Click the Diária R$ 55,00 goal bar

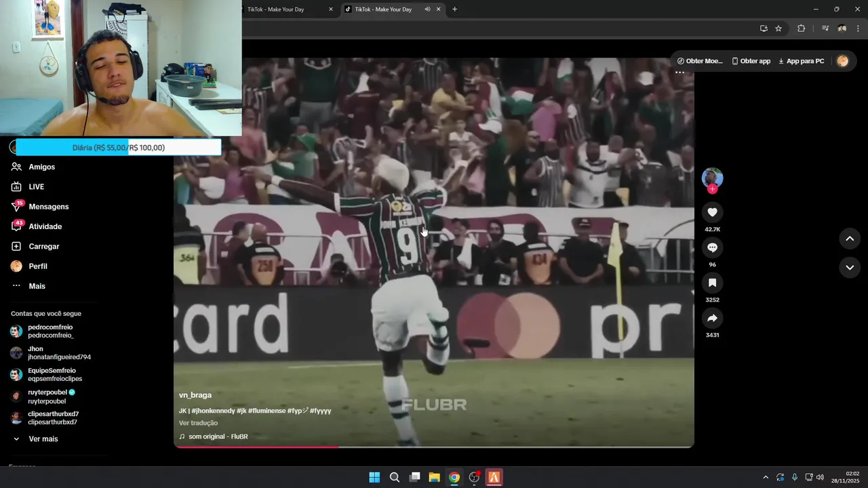tap(119, 147)
